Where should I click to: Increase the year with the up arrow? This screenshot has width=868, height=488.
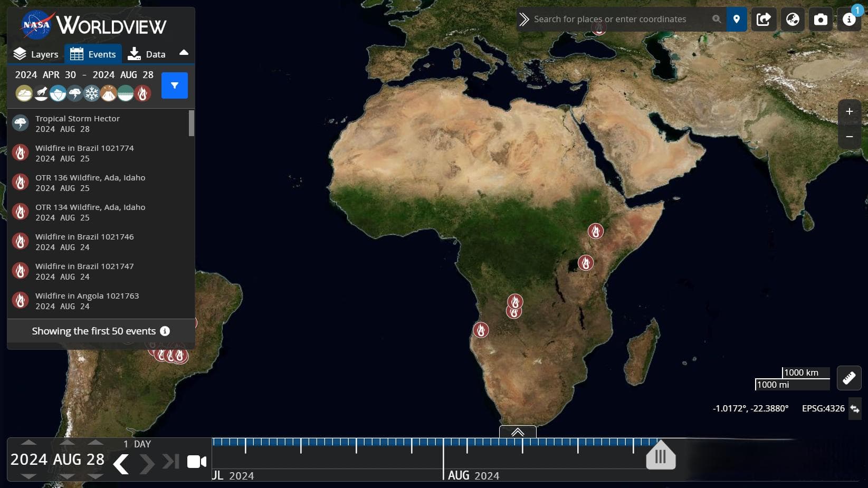[28, 443]
